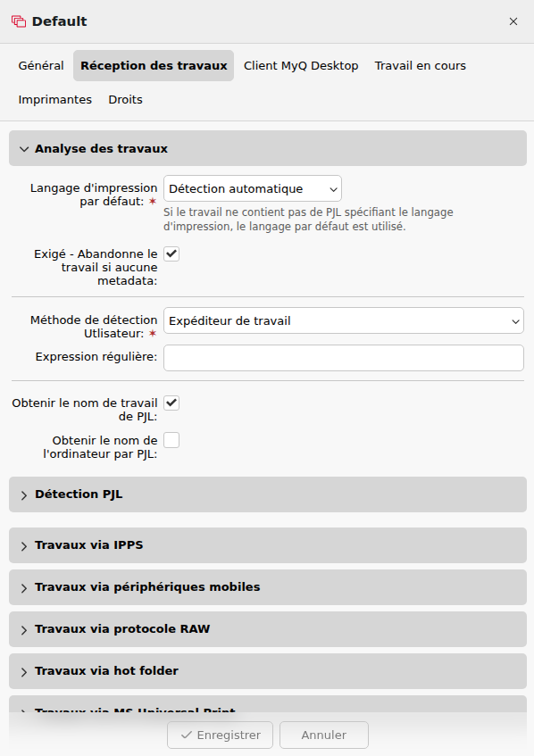This screenshot has width=534, height=756.
Task: Switch to the Général tab
Action: point(41,65)
